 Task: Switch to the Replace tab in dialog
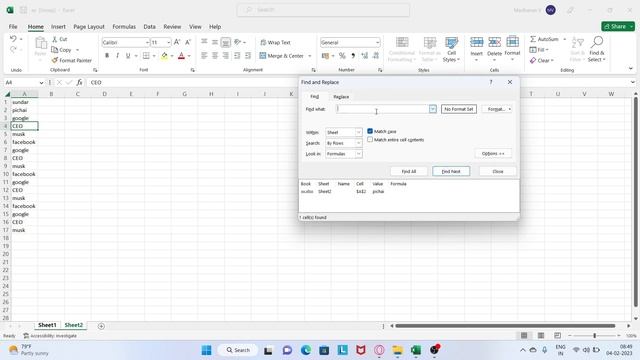click(x=341, y=97)
